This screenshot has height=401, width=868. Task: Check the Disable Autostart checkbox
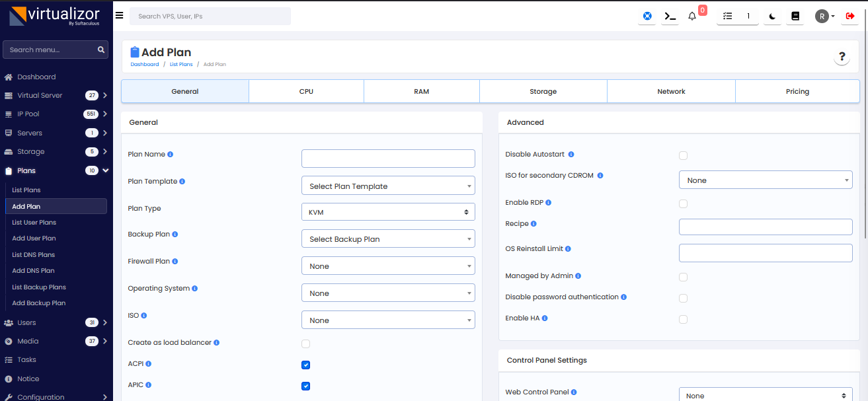pyautogui.click(x=683, y=155)
